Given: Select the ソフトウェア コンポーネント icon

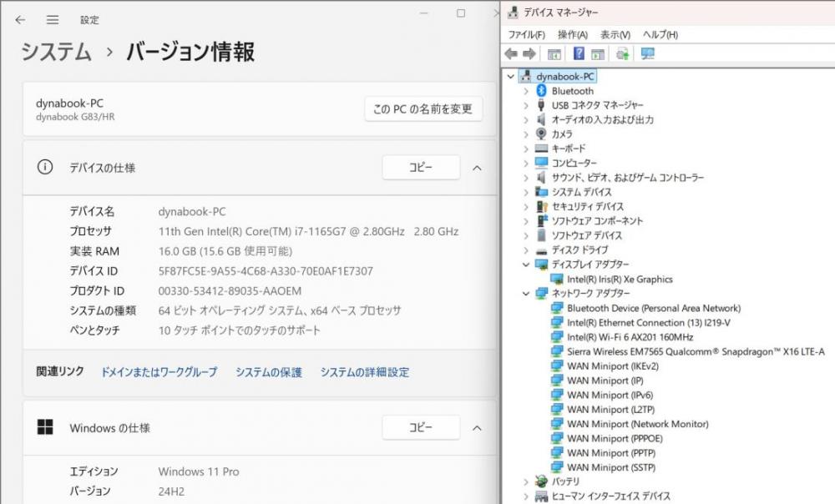Looking at the screenshot, I should click(542, 221).
